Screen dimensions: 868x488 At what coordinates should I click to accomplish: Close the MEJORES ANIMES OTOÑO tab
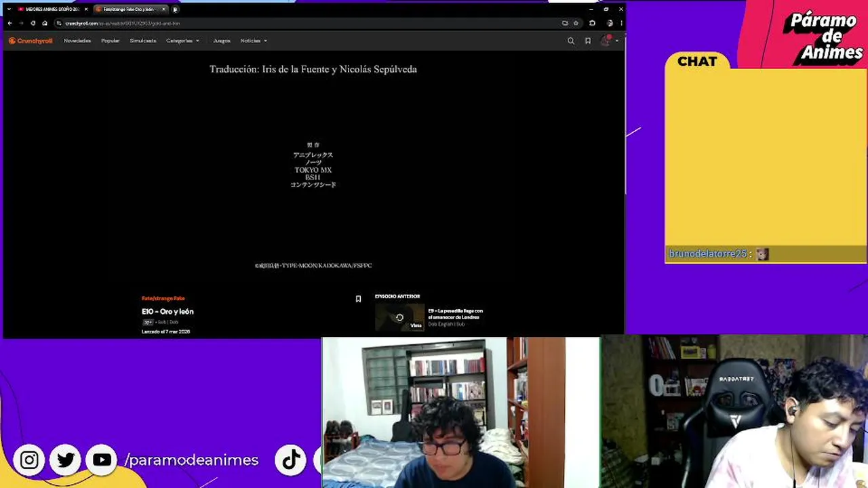click(85, 9)
